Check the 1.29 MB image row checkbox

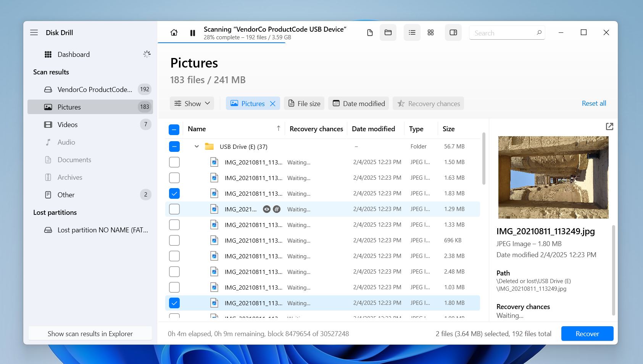(174, 209)
